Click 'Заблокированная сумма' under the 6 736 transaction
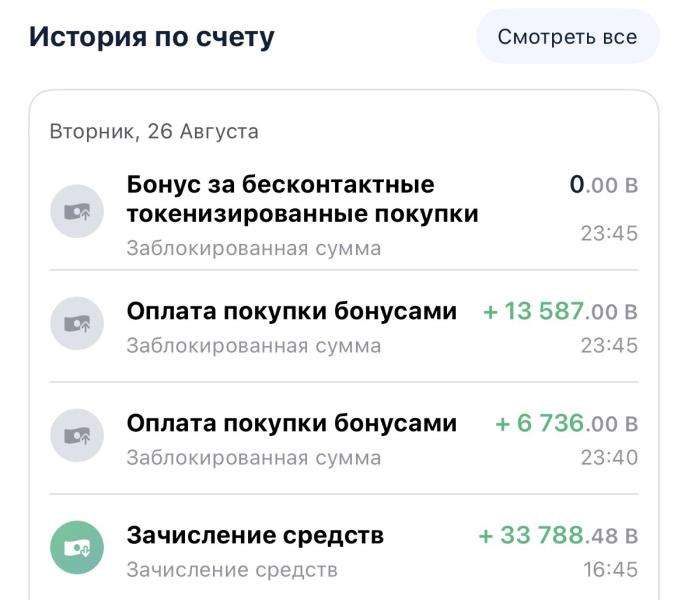This screenshot has width=687, height=600. point(254,458)
